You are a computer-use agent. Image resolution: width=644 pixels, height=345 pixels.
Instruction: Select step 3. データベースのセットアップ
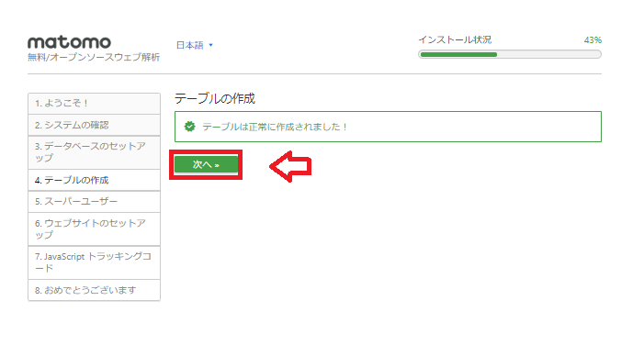tap(94, 152)
